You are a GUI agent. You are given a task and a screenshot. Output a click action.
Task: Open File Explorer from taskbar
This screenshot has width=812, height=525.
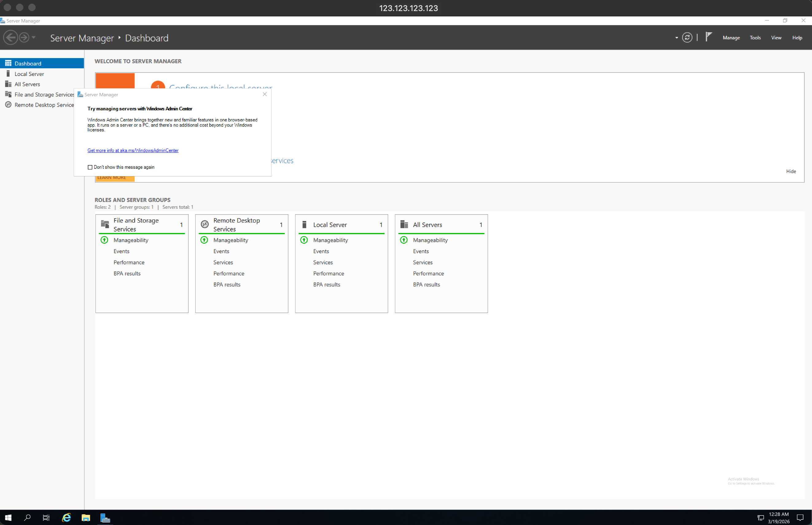[x=85, y=518]
